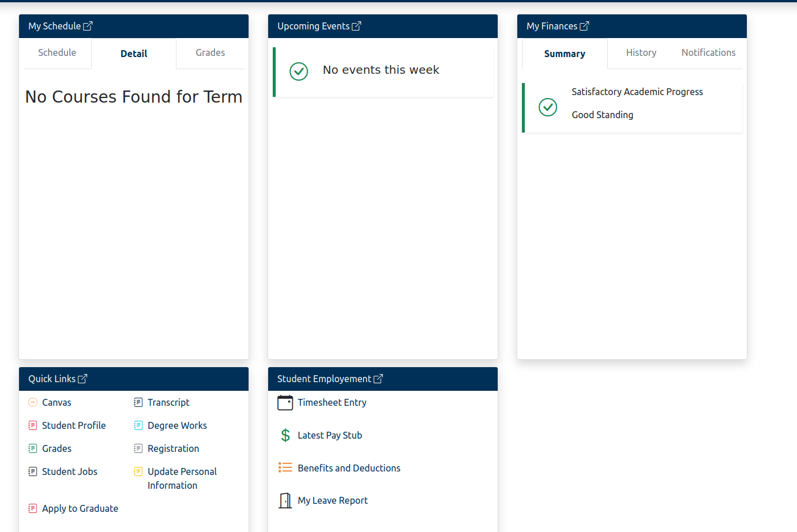Open the Grades quick link
797x532 pixels.
(x=57, y=448)
